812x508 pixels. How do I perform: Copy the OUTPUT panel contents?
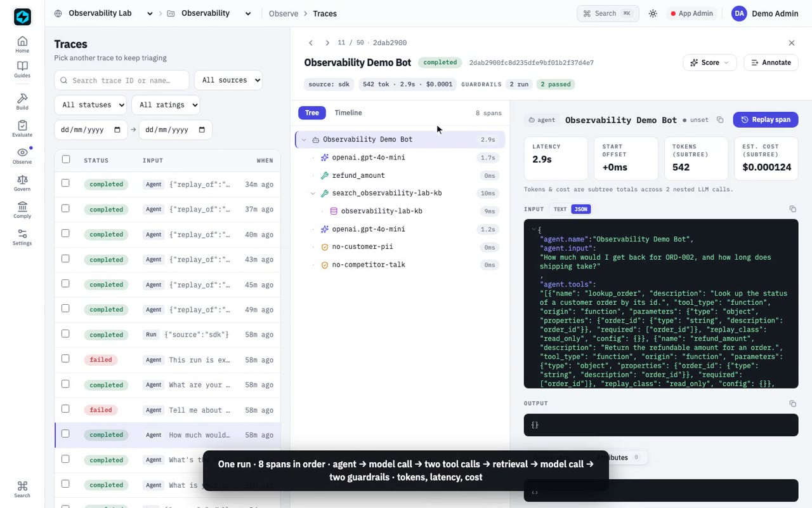click(792, 403)
